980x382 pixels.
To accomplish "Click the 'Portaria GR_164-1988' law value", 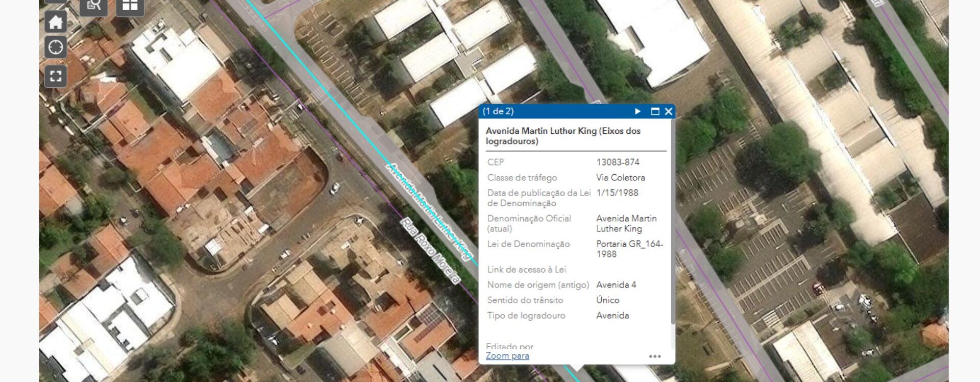I will [x=629, y=249].
